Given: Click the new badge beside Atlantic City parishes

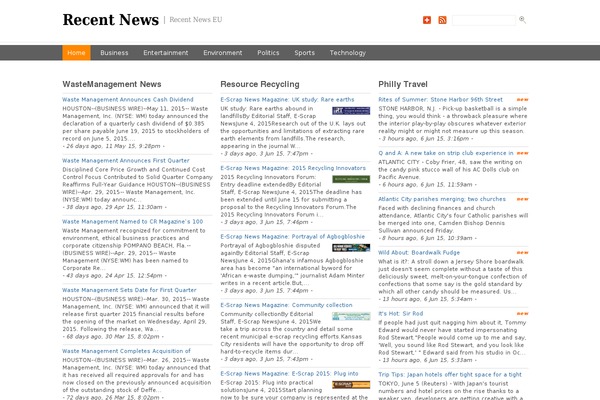Looking at the screenshot, I should click(x=522, y=199).
